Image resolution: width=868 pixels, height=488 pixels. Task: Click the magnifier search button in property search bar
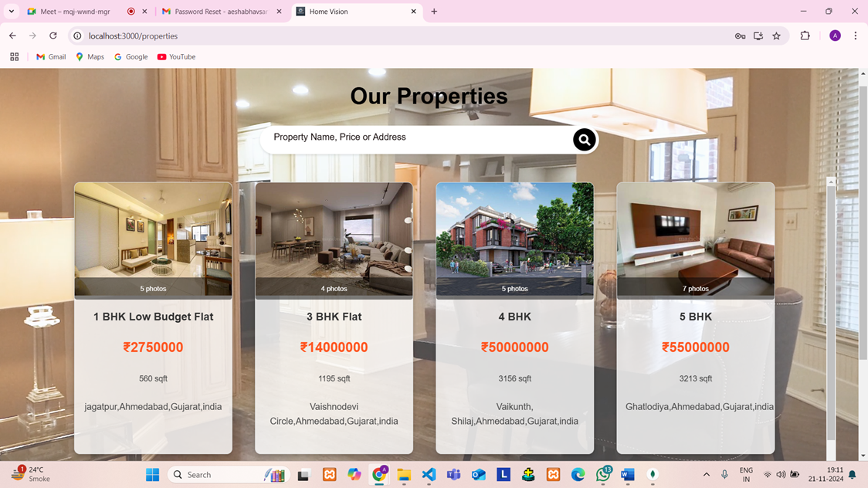tap(584, 140)
